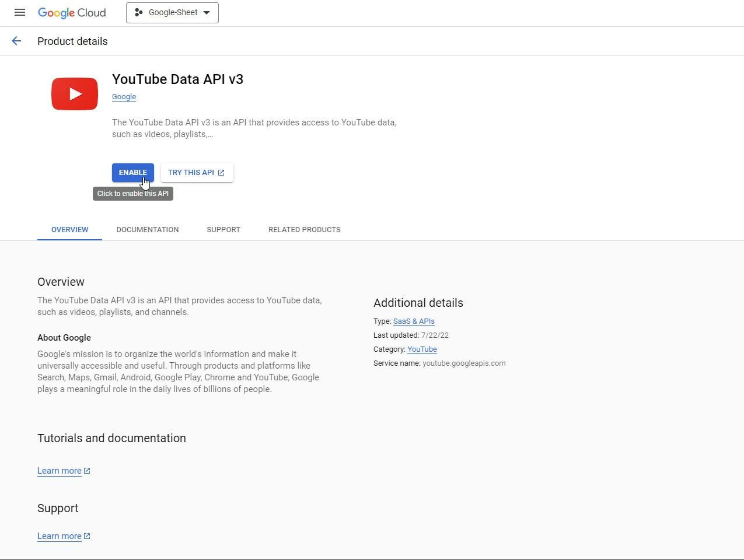Open the SaaS & APIs type link

414,321
